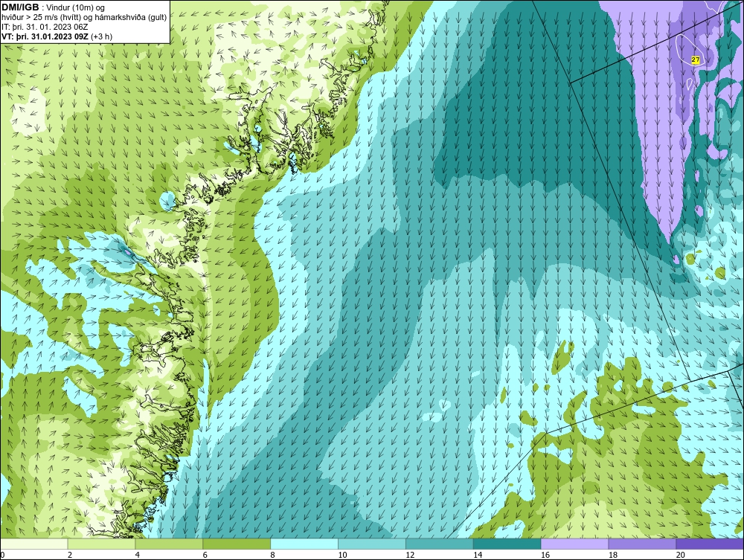Click the scale label '8'
Screen dimensions: 744x560
(x=272, y=555)
